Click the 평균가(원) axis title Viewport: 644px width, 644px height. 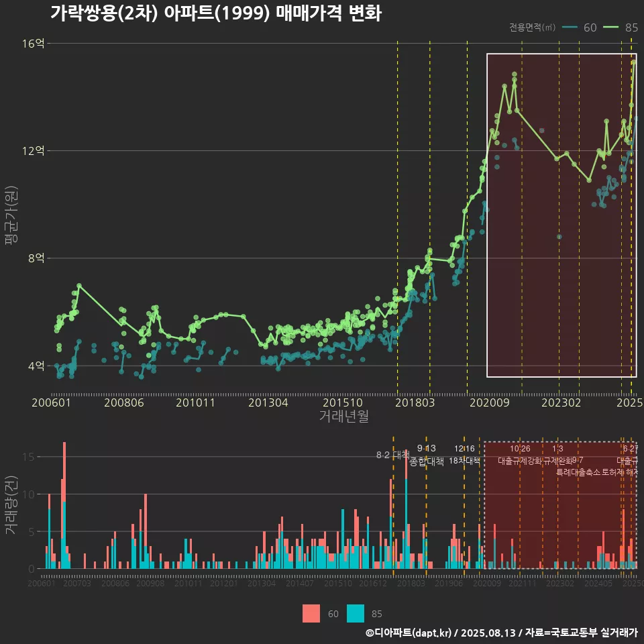tap(11, 215)
